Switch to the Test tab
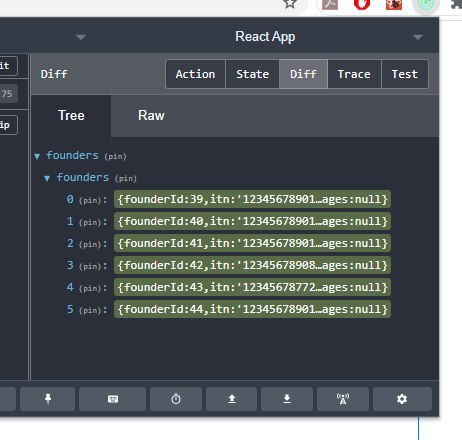The image size is (462, 440). pos(405,74)
